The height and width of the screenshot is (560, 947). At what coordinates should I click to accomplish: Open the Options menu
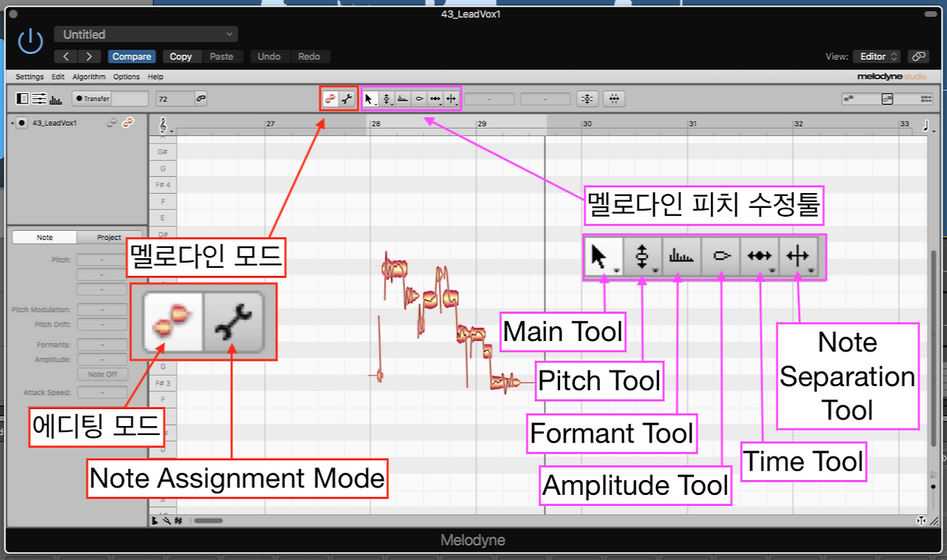127,77
